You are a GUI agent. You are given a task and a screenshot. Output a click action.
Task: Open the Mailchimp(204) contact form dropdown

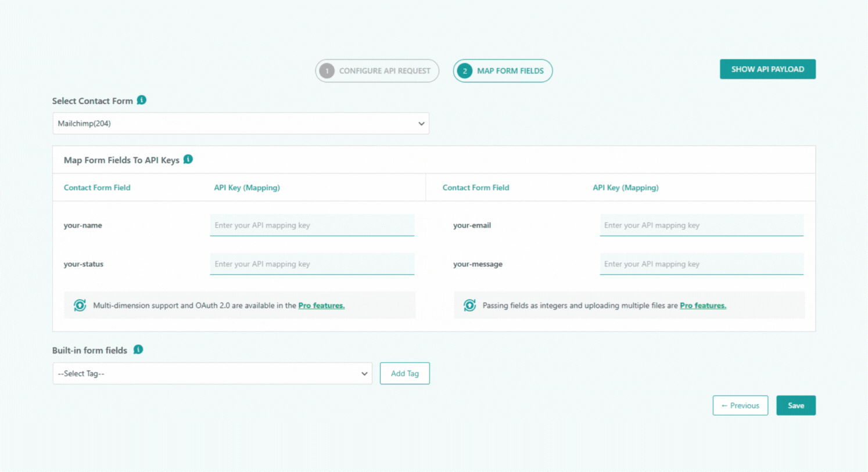point(241,124)
